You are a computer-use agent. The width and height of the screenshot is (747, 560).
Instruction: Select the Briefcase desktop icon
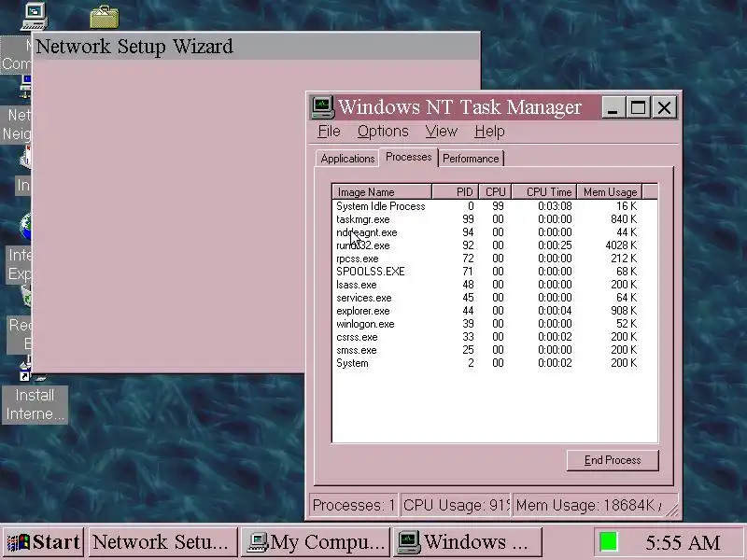pyautogui.click(x=105, y=17)
